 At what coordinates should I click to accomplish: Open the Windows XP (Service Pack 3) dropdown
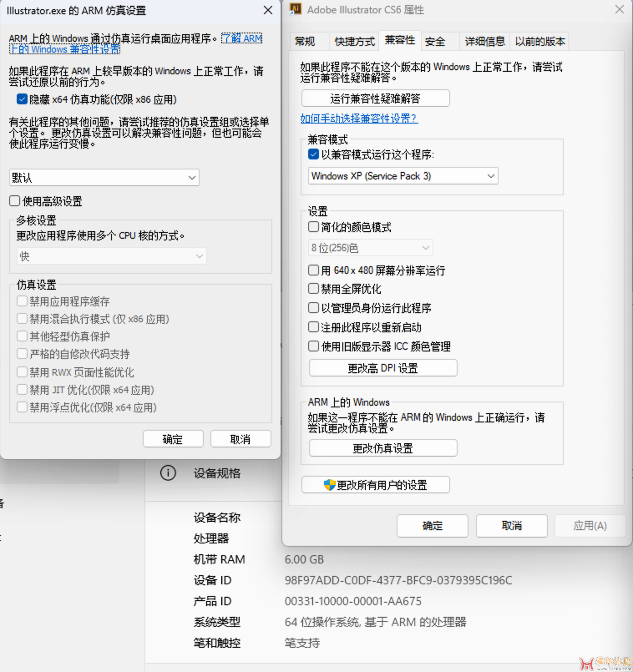pyautogui.click(x=403, y=176)
